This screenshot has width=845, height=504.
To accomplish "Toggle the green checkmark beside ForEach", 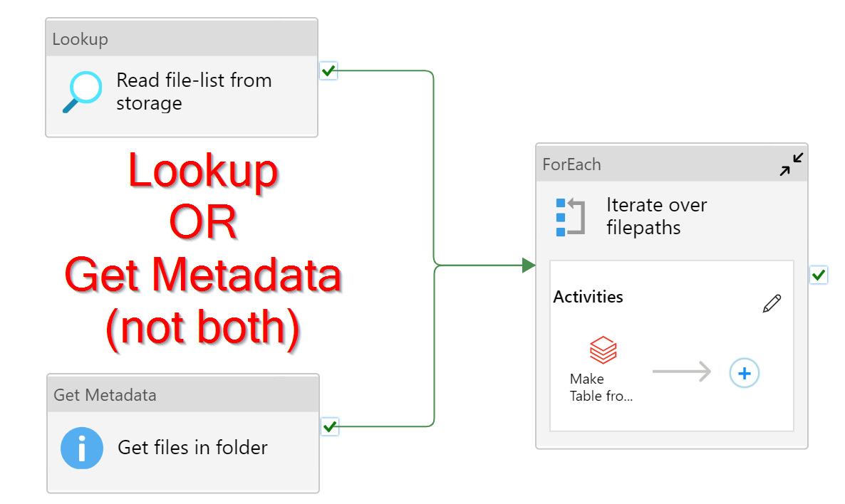I will tap(818, 275).
